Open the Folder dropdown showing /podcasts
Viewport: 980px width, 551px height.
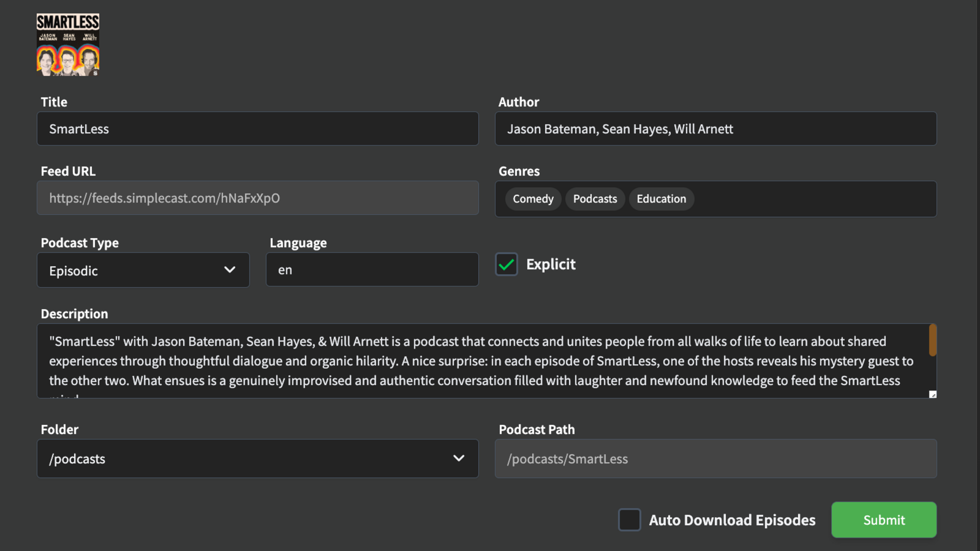point(258,459)
